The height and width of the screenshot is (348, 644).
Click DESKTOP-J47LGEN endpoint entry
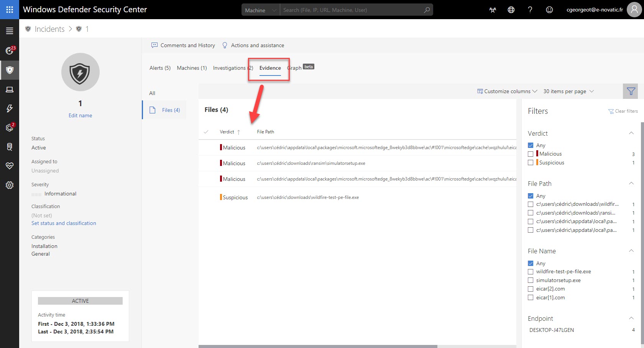[x=551, y=330]
